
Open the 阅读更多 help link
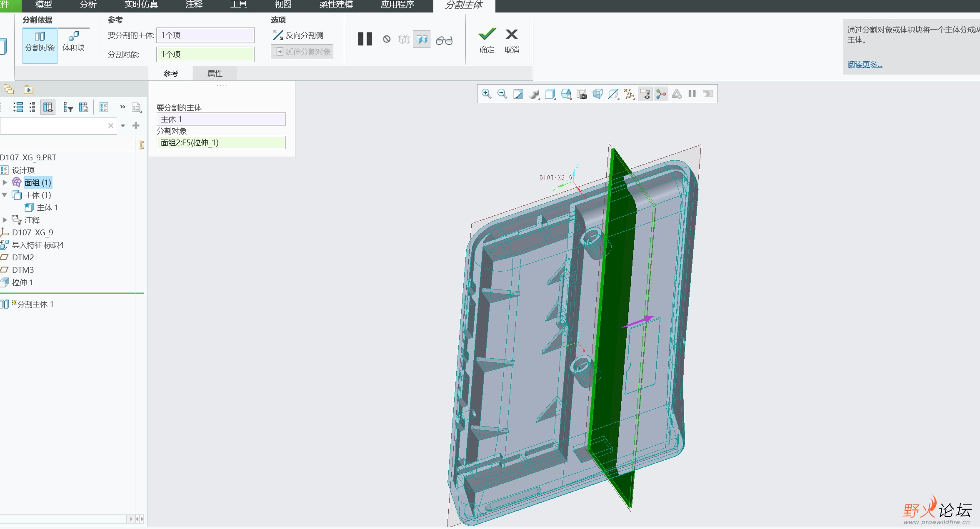tap(865, 65)
